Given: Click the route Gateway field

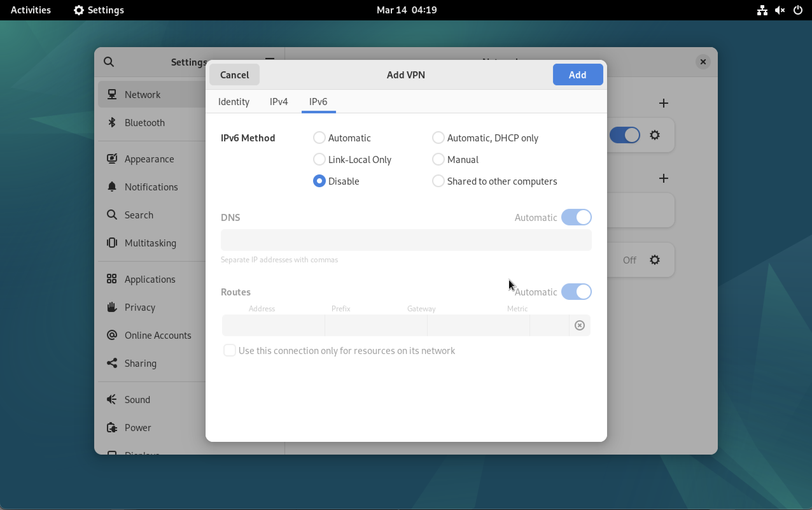Looking at the screenshot, I should (478, 325).
